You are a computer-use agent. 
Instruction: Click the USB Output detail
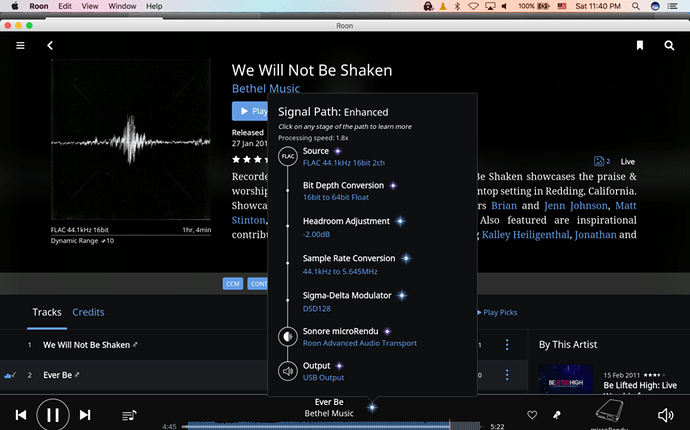(323, 378)
